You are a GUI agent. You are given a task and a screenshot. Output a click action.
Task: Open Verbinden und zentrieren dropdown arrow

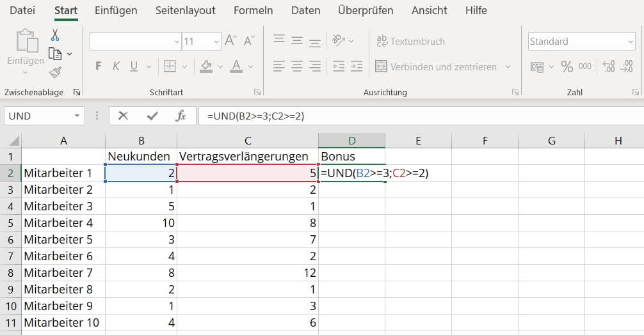(508, 66)
